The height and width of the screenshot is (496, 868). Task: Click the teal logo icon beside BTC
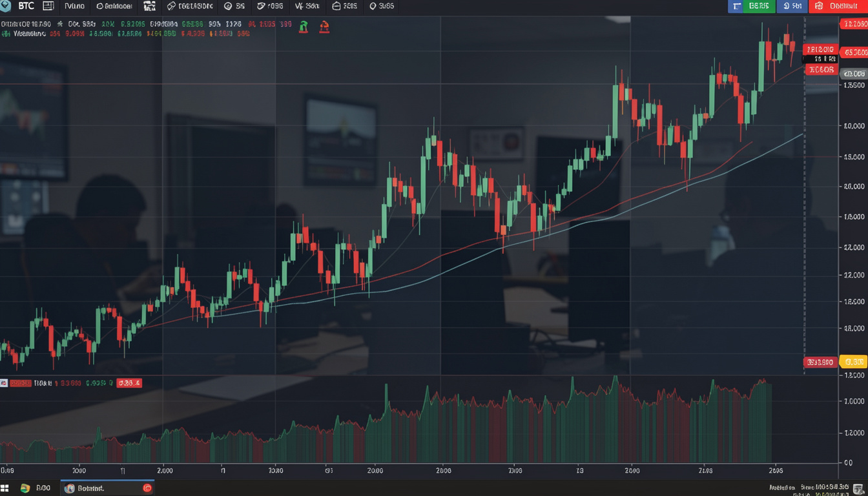5,6
